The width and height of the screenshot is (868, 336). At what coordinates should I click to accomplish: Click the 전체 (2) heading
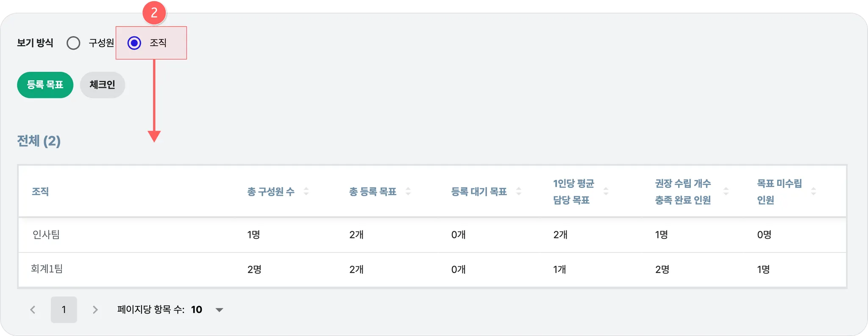point(39,141)
